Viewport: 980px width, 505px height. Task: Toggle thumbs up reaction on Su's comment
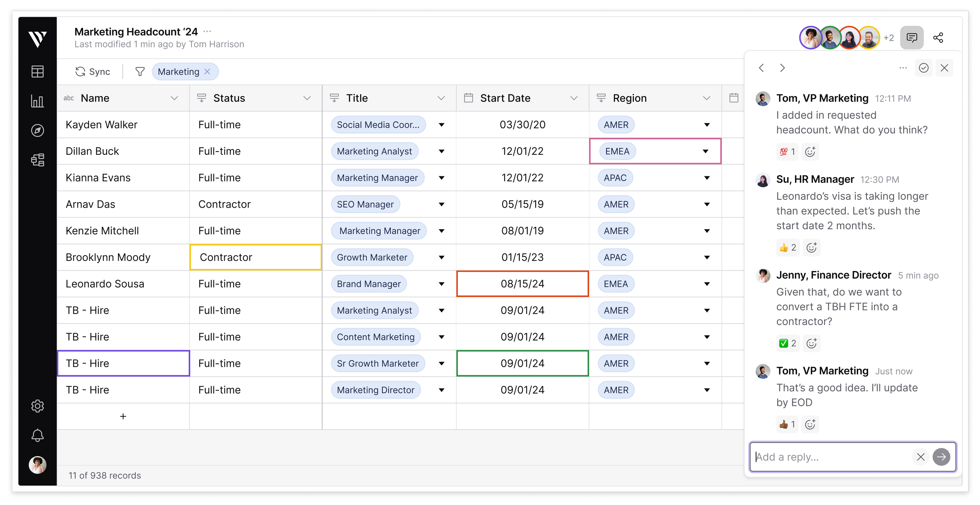tap(788, 248)
